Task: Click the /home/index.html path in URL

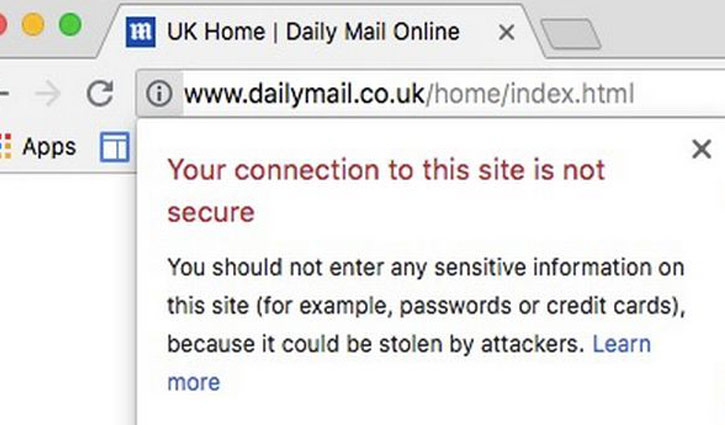Action: 530,94
